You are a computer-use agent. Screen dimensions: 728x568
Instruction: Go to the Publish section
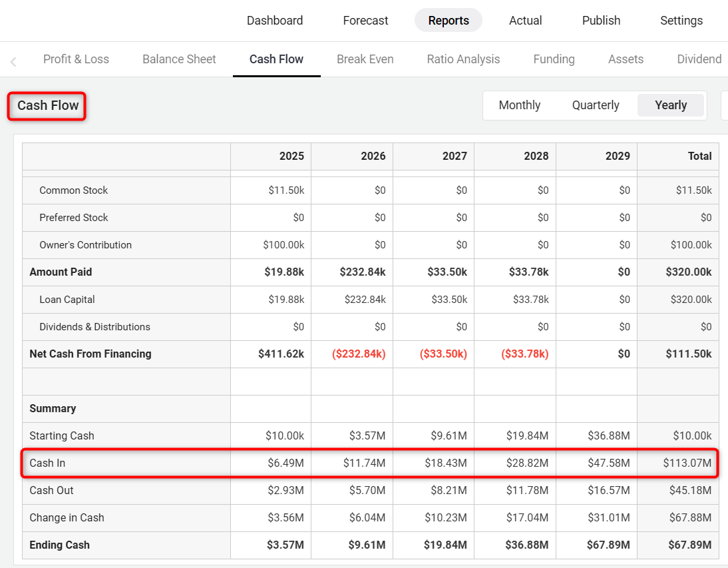tap(601, 21)
